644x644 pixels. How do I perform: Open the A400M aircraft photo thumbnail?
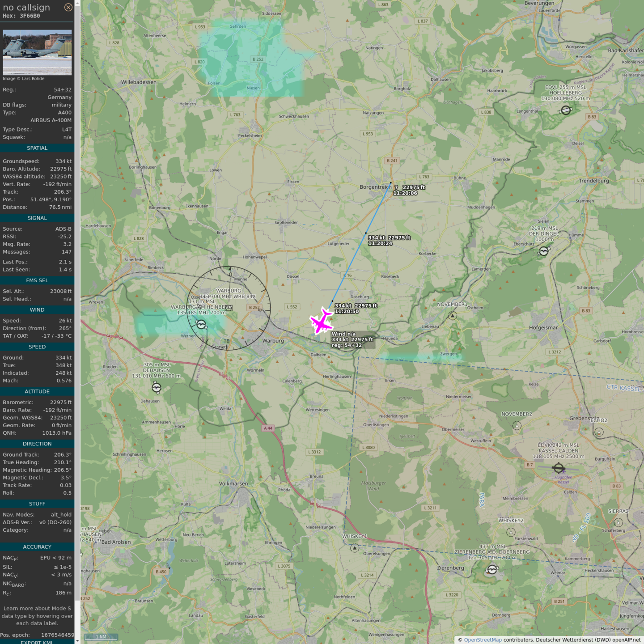[37, 52]
